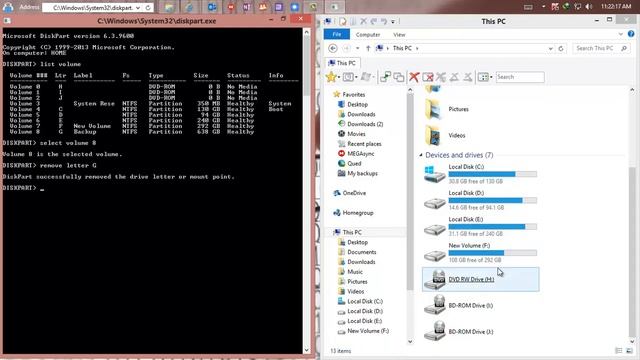
Task: Click the volume speaker tray icon
Action: (x=589, y=7)
